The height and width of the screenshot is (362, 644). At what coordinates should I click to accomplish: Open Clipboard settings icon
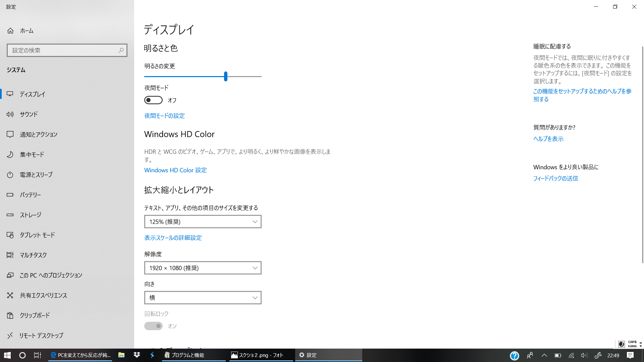pyautogui.click(x=10, y=315)
